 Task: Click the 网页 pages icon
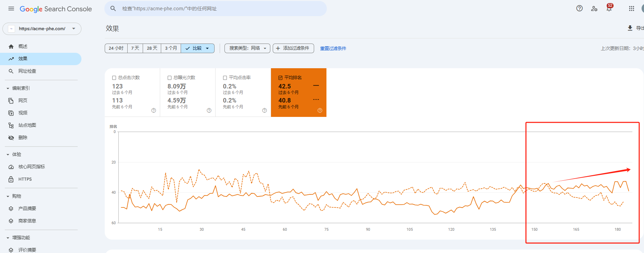tap(11, 100)
